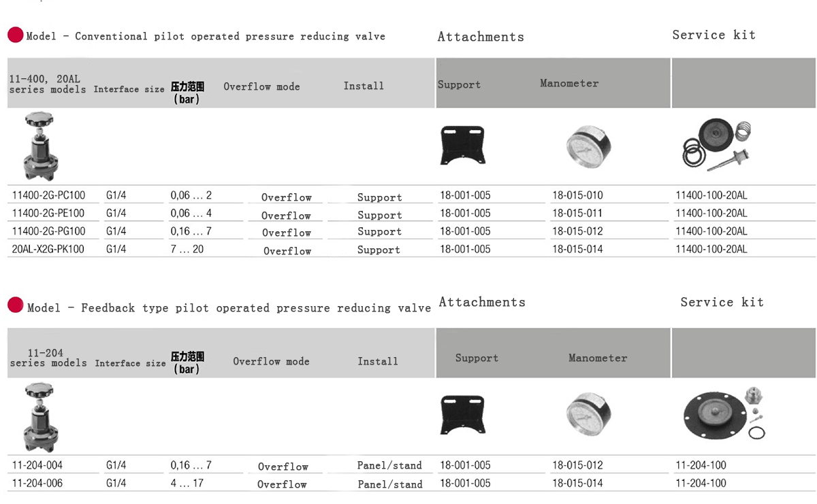Select the support bracket image in first table
The image size is (817, 504).
point(462,146)
